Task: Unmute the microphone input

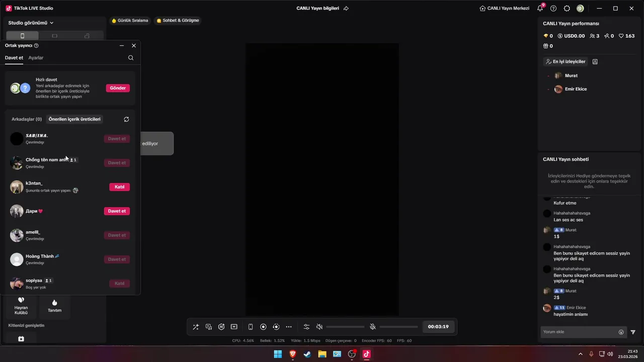Action: tap(373, 327)
